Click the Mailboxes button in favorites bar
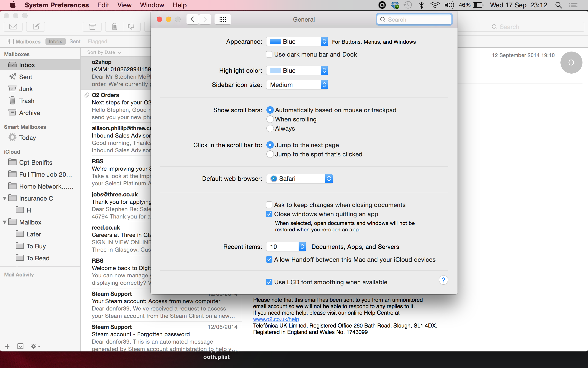 pos(24,41)
